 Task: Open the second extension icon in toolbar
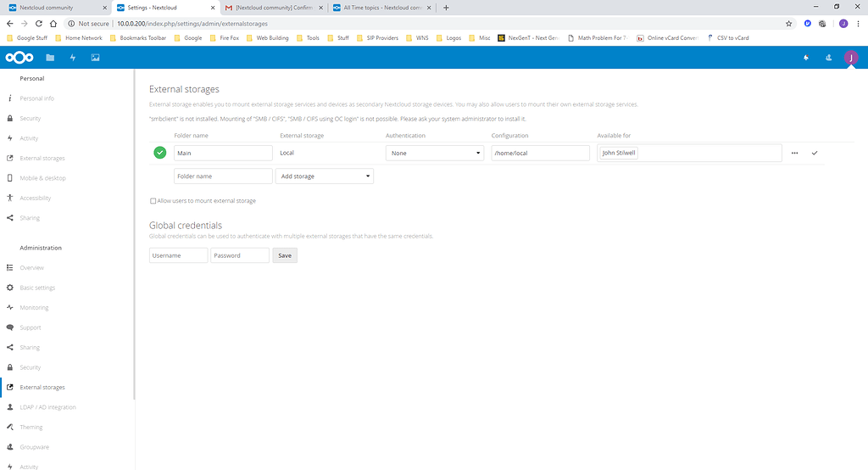coord(822,24)
